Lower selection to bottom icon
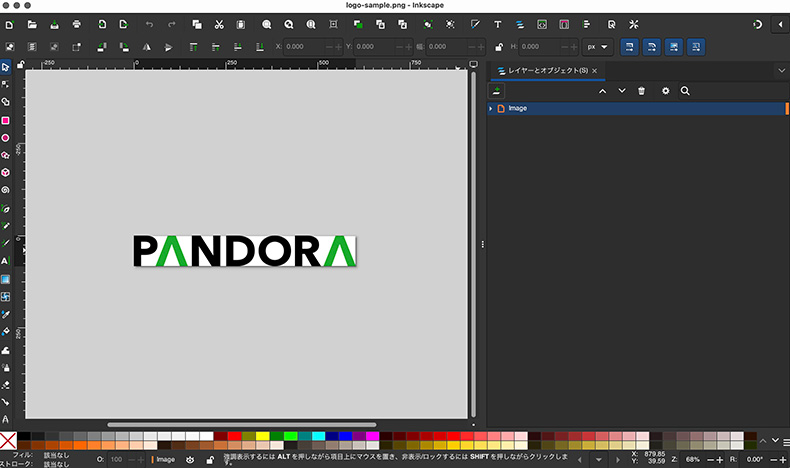The width and height of the screenshot is (790, 468). 260,47
